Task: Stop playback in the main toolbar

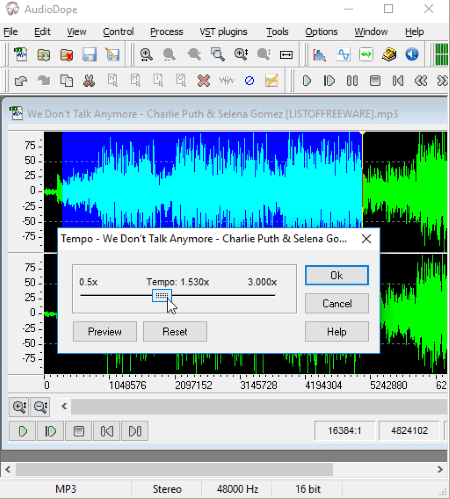Action: click(375, 81)
